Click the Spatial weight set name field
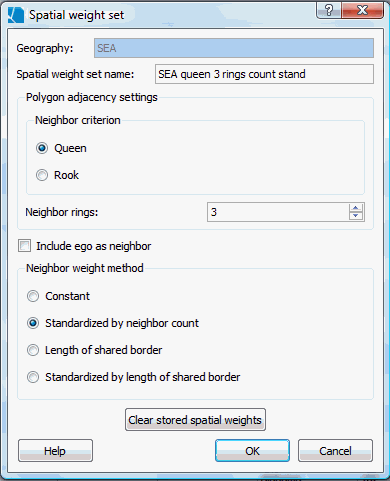The image size is (390, 481). click(x=264, y=74)
